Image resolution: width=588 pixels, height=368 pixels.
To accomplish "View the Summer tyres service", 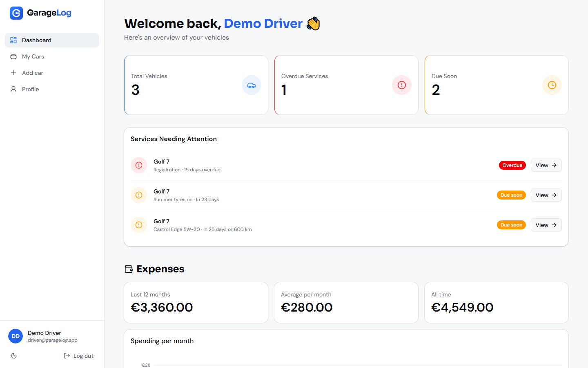I will pos(546,195).
